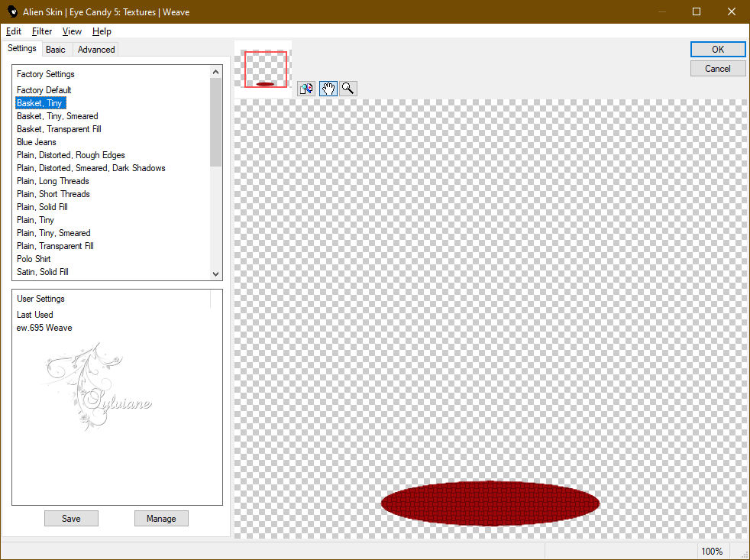Maximize the Eye Candy Weave window
Viewport: 750px width, 560px height.
697,11
